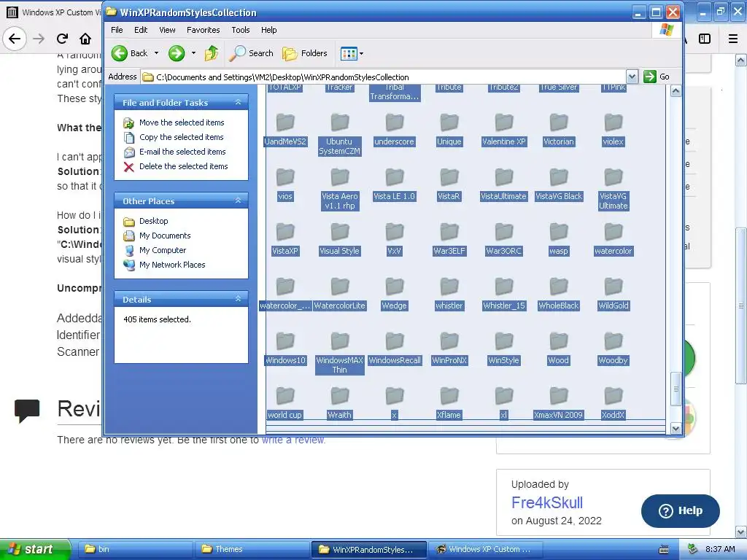The image size is (747, 560).
Task: Open My Network Places link
Action: tap(172, 265)
